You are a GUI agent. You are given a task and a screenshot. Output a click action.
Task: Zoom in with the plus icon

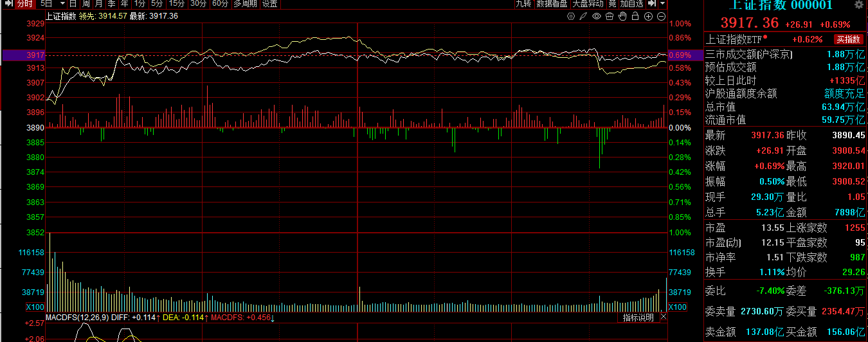648,16
